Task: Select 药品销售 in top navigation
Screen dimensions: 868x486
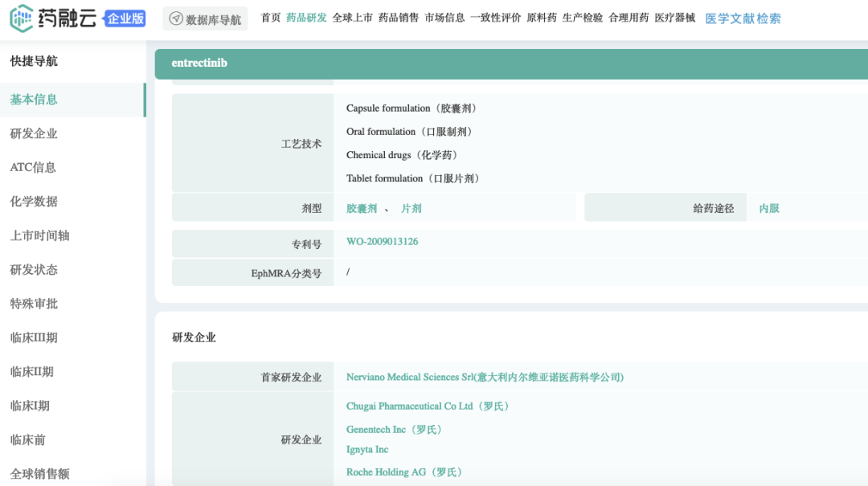Action: click(x=399, y=18)
